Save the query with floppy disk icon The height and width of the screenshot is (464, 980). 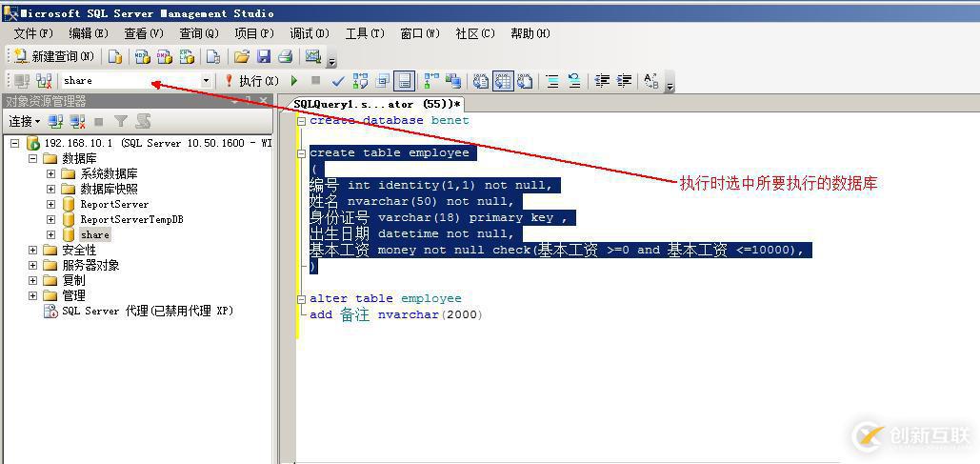pos(264,57)
